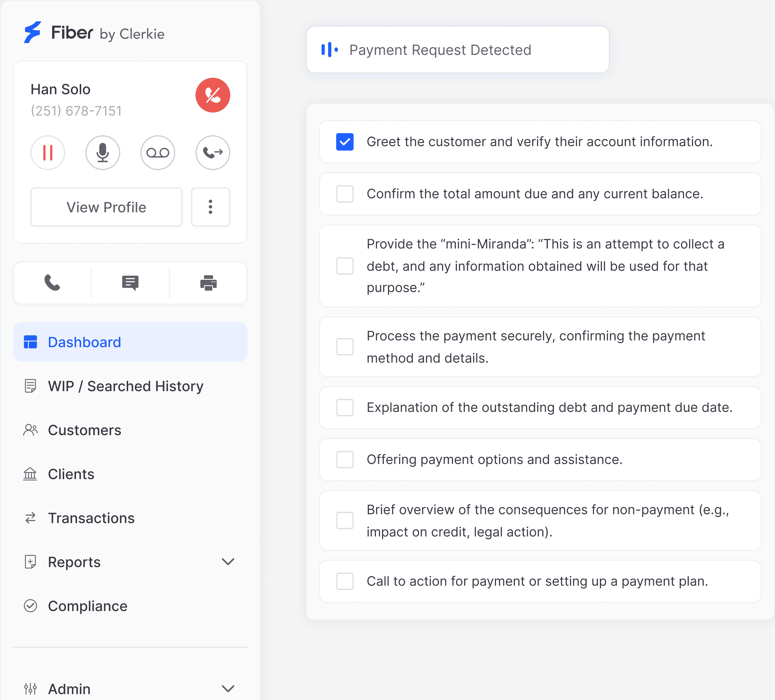Pause the current call

tap(48, 152)
